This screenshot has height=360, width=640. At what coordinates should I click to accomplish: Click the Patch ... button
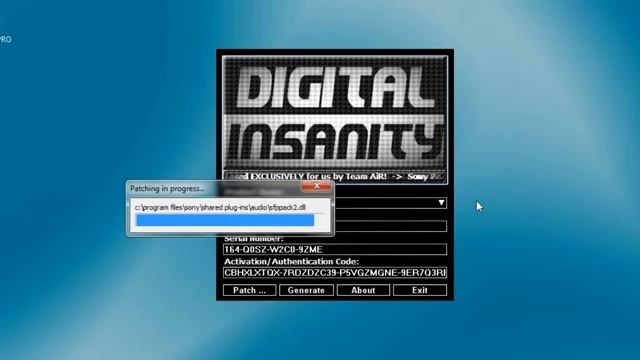(249, 290)
